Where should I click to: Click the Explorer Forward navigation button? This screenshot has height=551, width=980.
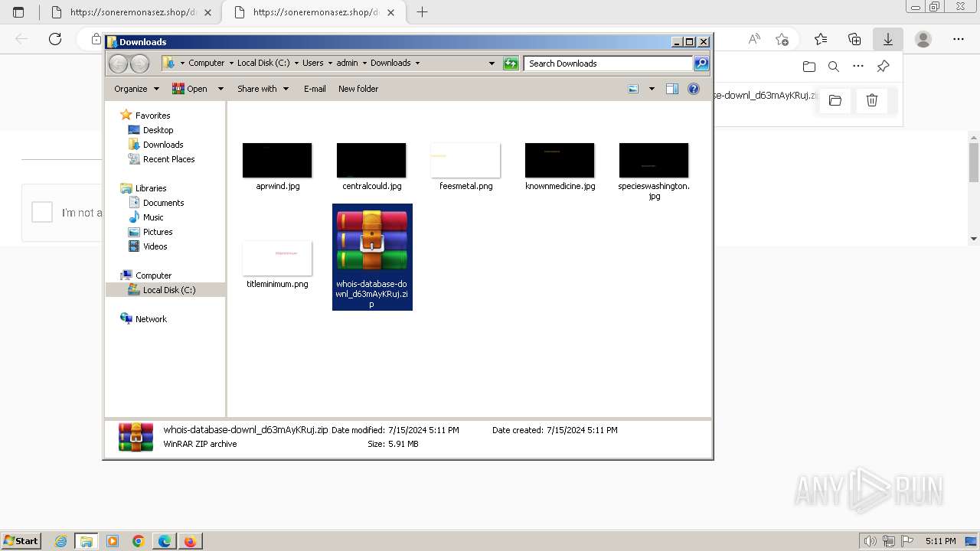(x=139, y=64)
